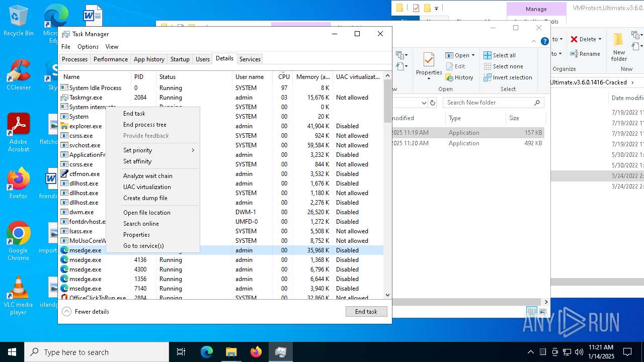This screenshot has height=362, width=644.
Task: Open Adobe Acrobat desktop shortcut
Action: (18, 132)
